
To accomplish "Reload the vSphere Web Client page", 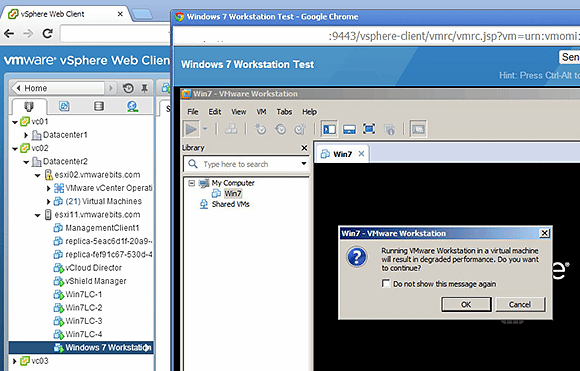I will pyautogui.click(x=48, y=34).
